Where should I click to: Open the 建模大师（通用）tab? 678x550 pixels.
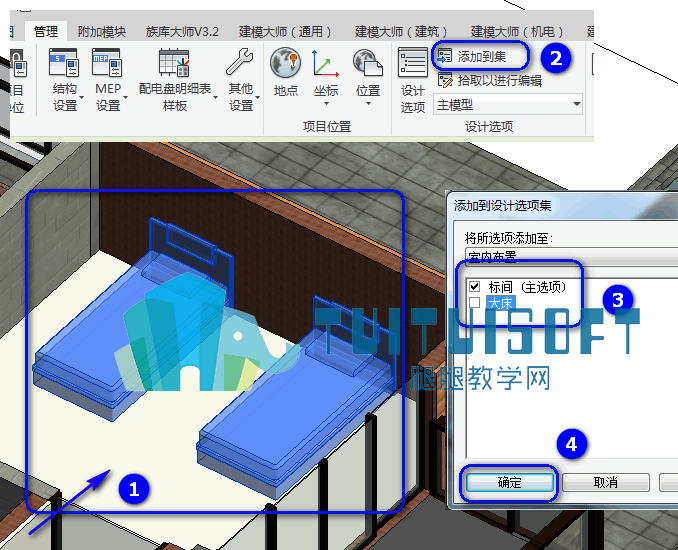[x=285, y=31]
